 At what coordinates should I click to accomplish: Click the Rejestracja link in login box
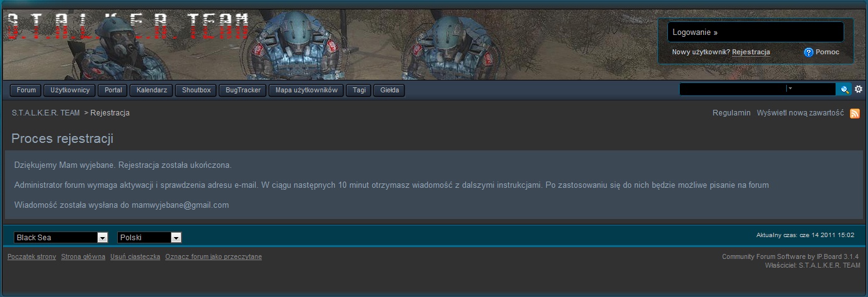[x=751, y=52]
